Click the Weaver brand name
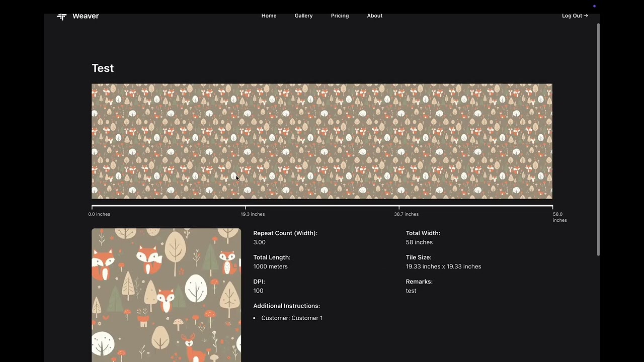644x362 pixels. click(x=86, y=16)
